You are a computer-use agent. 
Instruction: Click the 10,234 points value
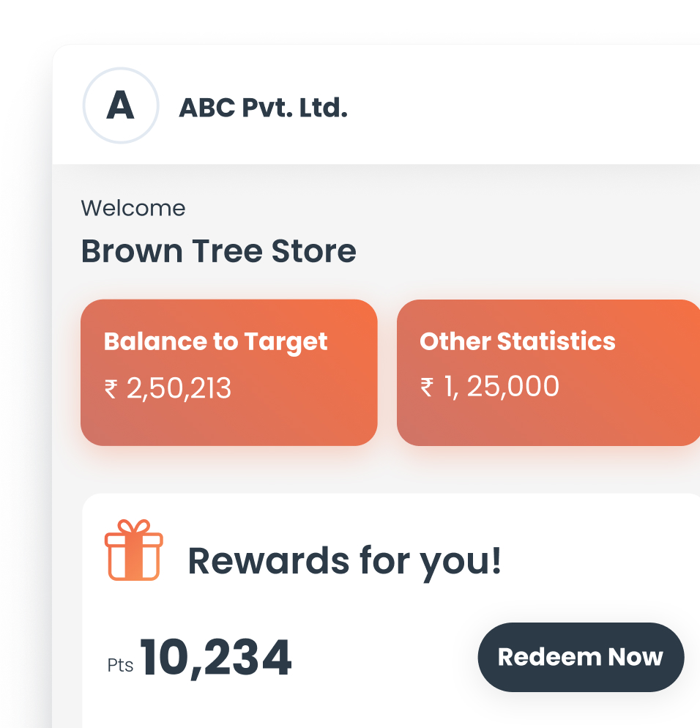216,658
